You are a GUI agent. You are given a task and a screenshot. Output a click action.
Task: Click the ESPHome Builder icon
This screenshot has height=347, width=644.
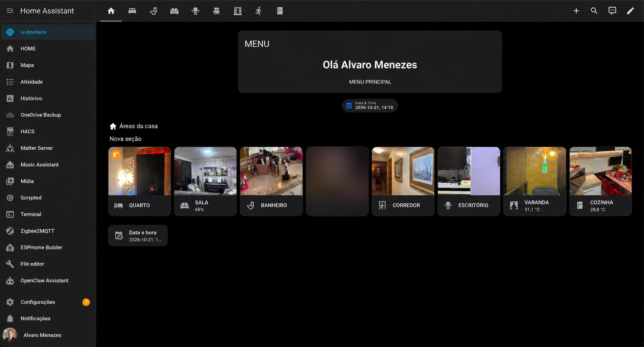(10, 248)
